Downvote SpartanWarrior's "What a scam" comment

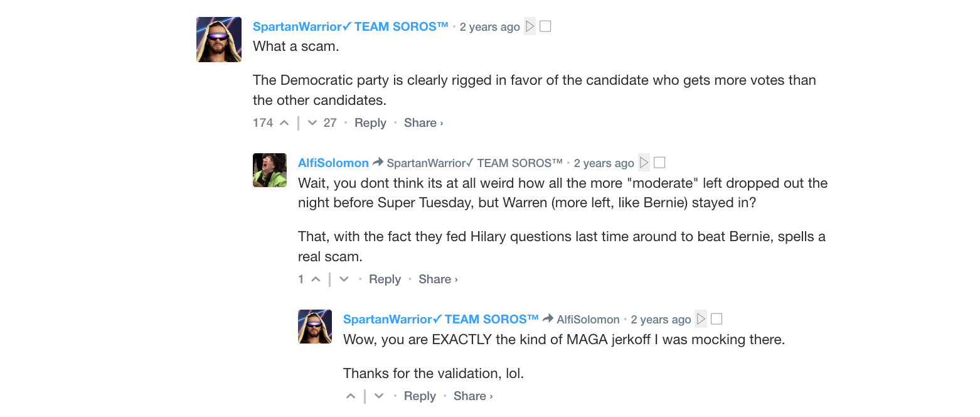[x=312, y=123]
